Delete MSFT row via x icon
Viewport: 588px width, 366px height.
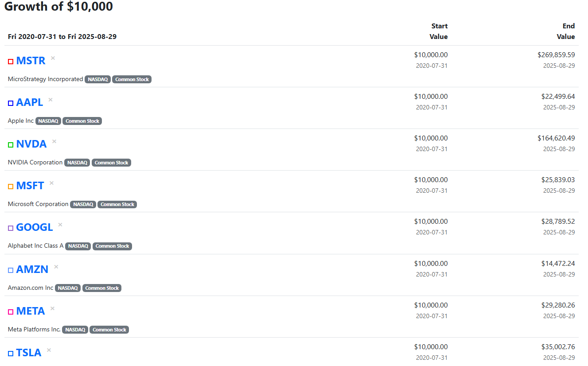(x=51, y=183)
